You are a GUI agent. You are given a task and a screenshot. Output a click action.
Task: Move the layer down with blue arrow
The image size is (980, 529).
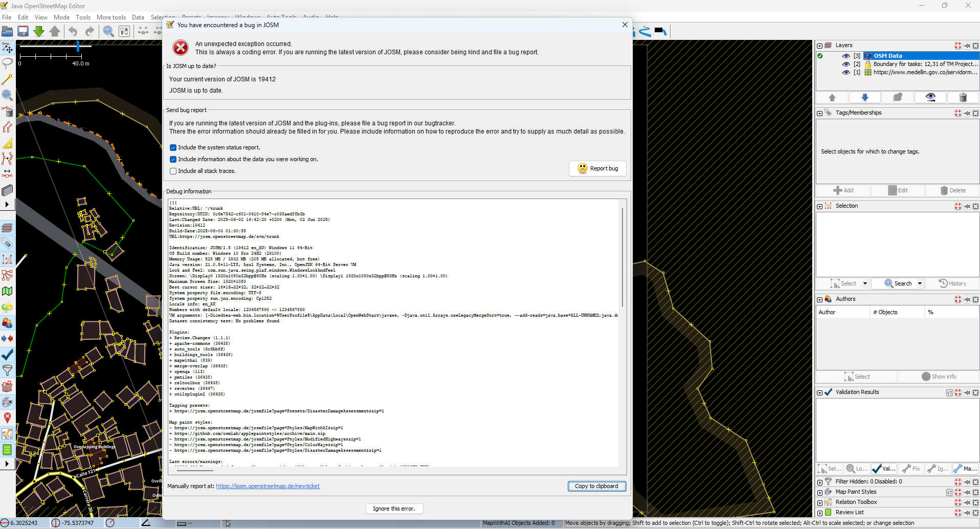coord(864,97)
